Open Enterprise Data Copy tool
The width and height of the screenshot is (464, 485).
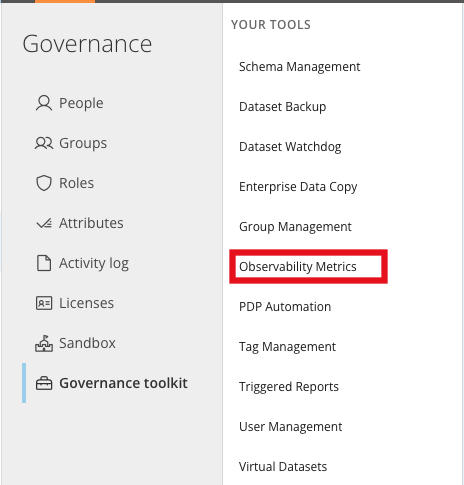coord(298,187)
